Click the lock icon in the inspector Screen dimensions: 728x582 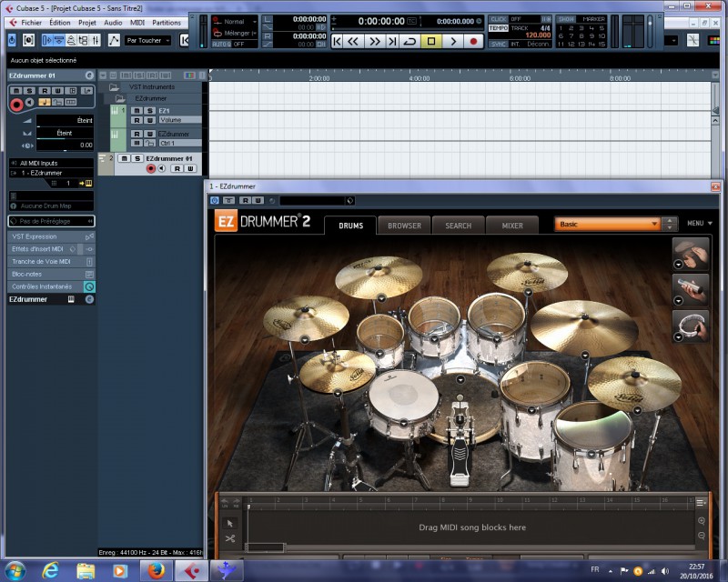point(57,102)
